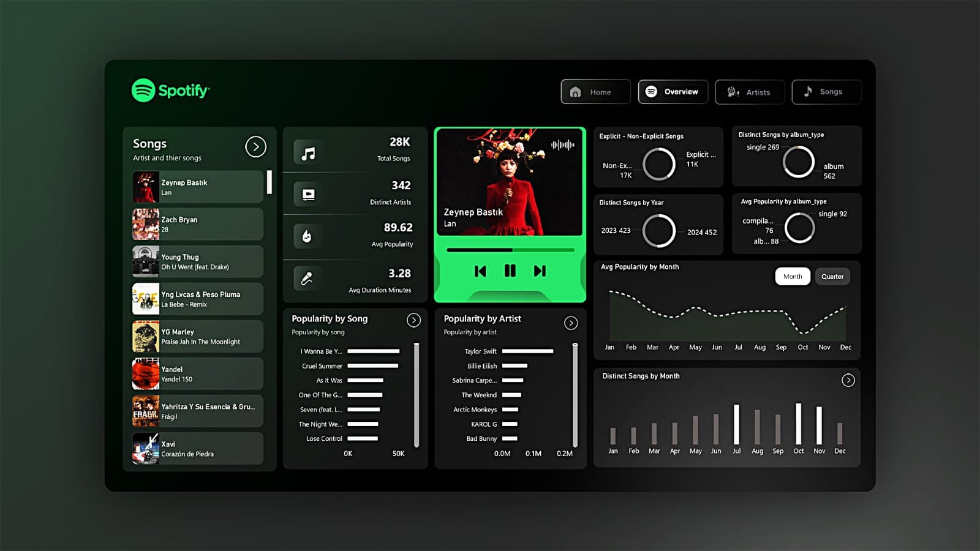This screenshot has height=551, width=980.
Task: Click the Zeynep Bastık album artwork
Action: pos(510,182)
